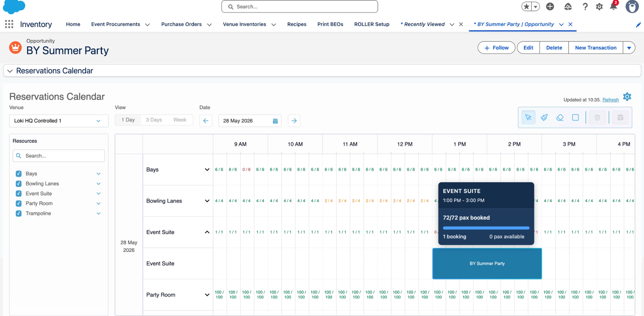
Task: Expand Bays in Resources list
Action: click(99, 174)
